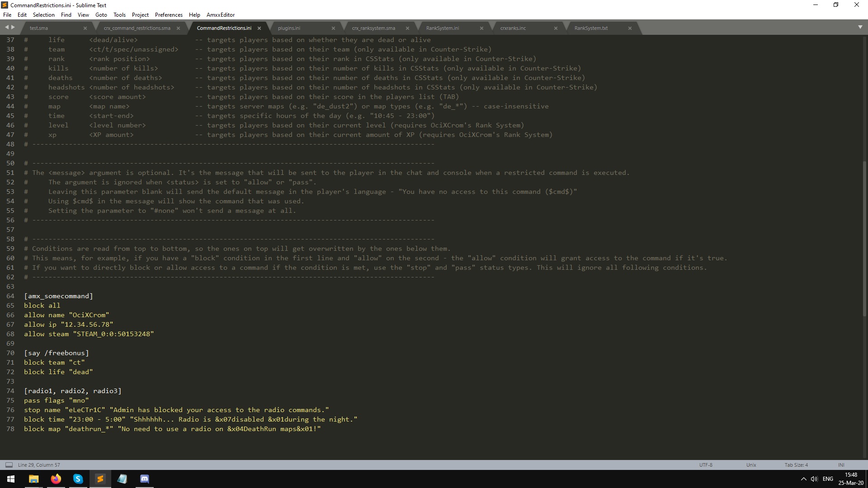Click the close button on RankSystem.txt tab

(x=630, y=28)
